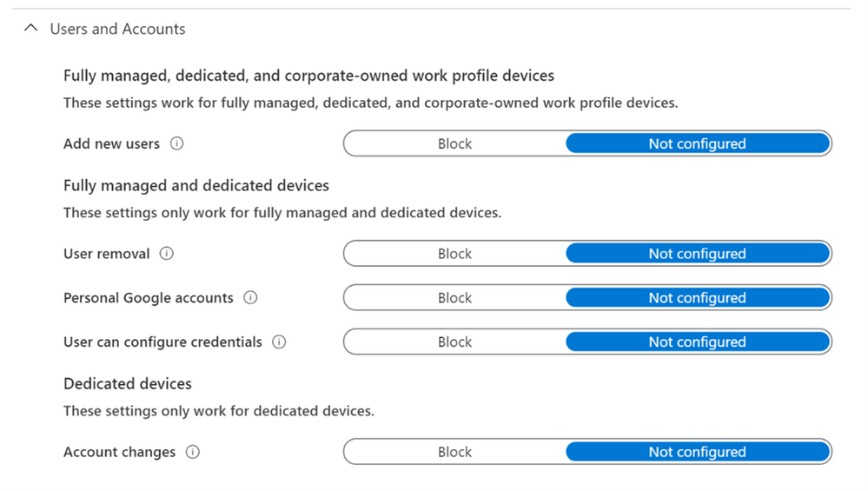Set Account changes to Block
868x491 pixels.
tap(454, 452)
